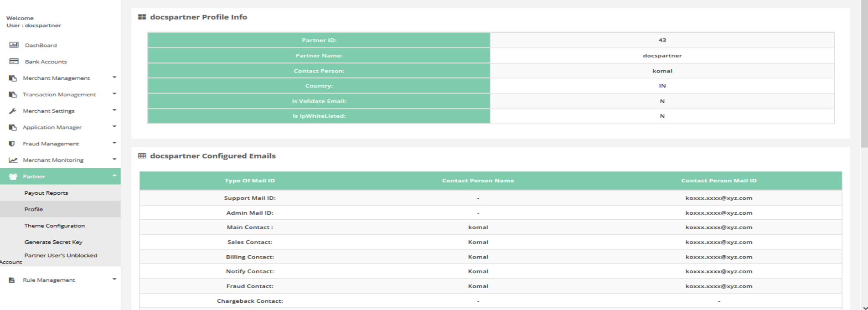
Task: Click the Merchant Settings wrench icon
Action: click(13, 111)
